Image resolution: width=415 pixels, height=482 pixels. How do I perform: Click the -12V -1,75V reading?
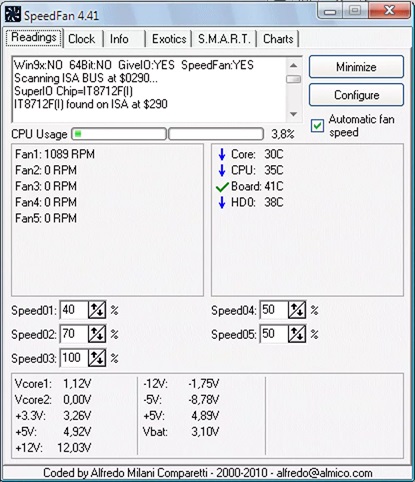[181, 384]
